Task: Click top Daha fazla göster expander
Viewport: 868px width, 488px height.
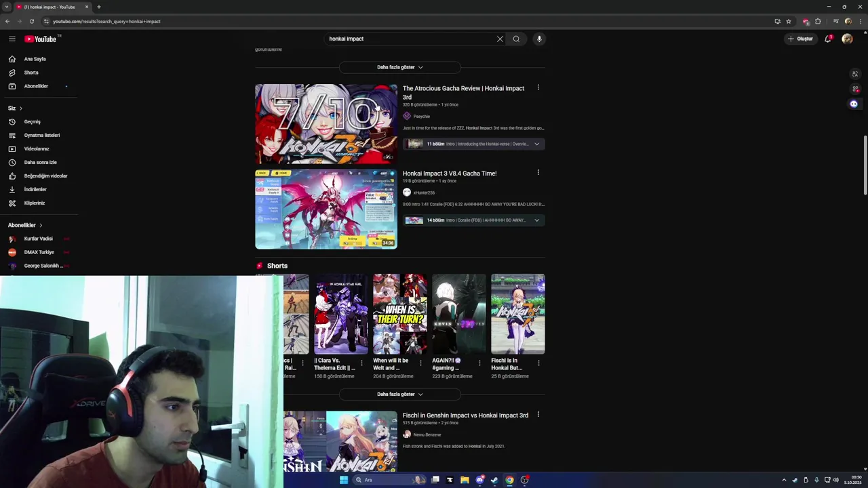Action: (x=400, y=67)
